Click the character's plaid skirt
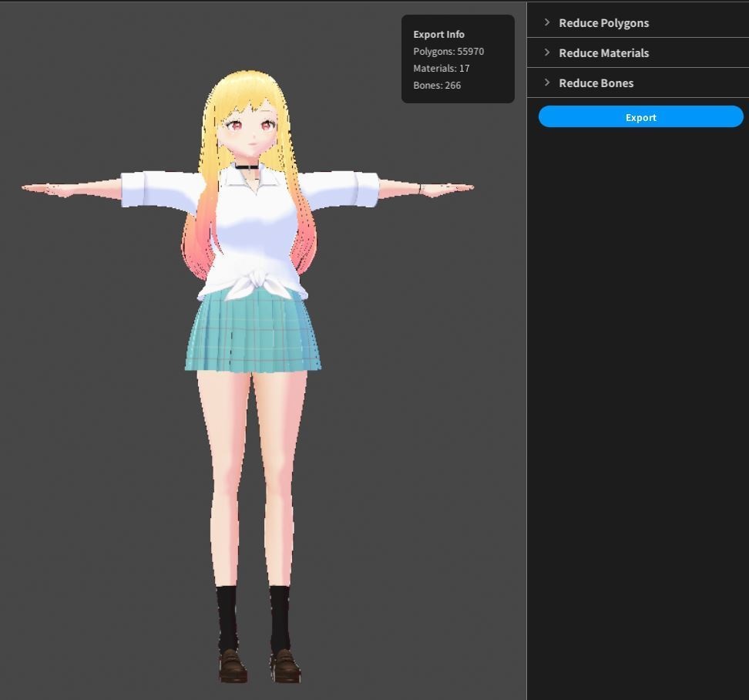This screenshot has width=749, height=700. tap(250, 331)
